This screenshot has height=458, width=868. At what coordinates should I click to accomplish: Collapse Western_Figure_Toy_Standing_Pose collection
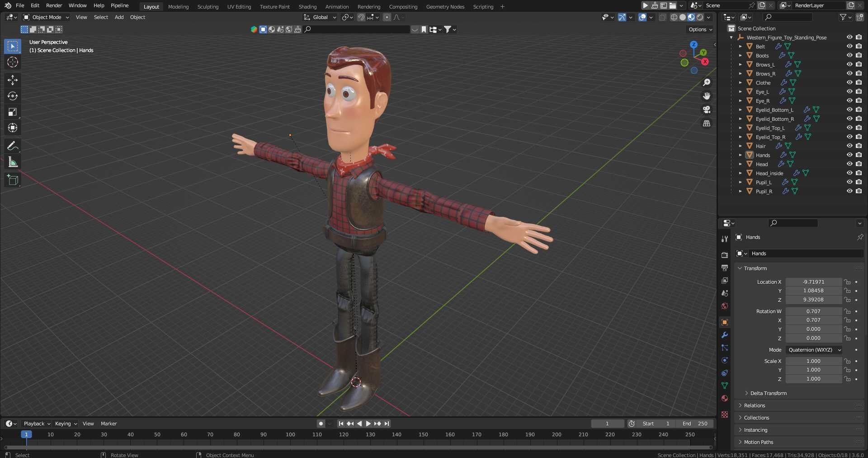point(731,38)
